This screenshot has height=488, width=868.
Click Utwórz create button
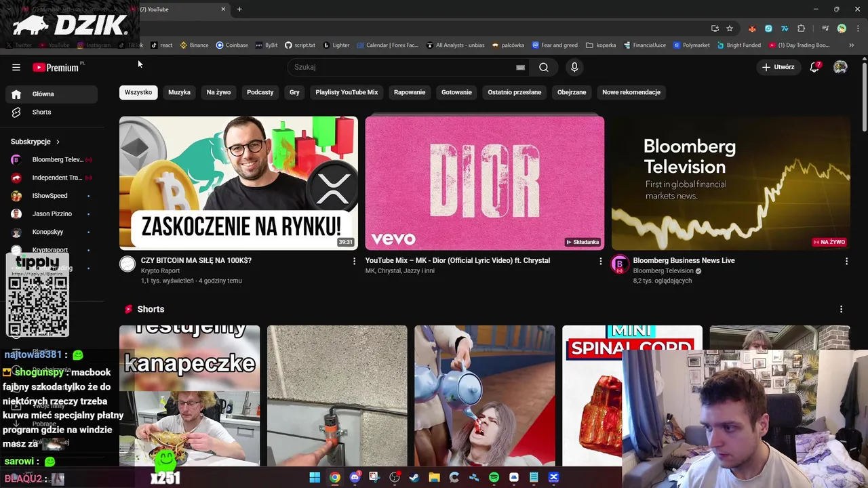pyautogui.click(x=778, y=67)
